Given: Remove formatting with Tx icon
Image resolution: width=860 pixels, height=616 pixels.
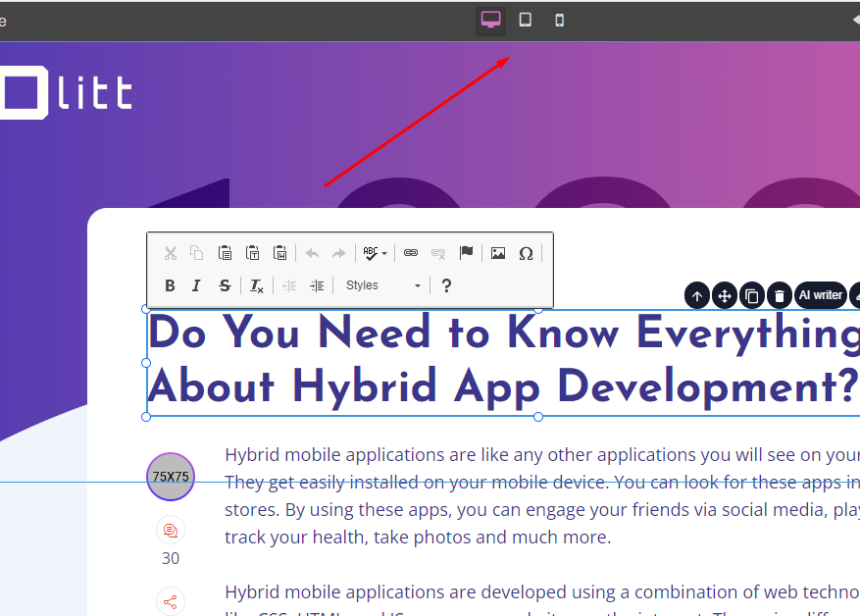Looking at the screenshot, I should (256, 285).
